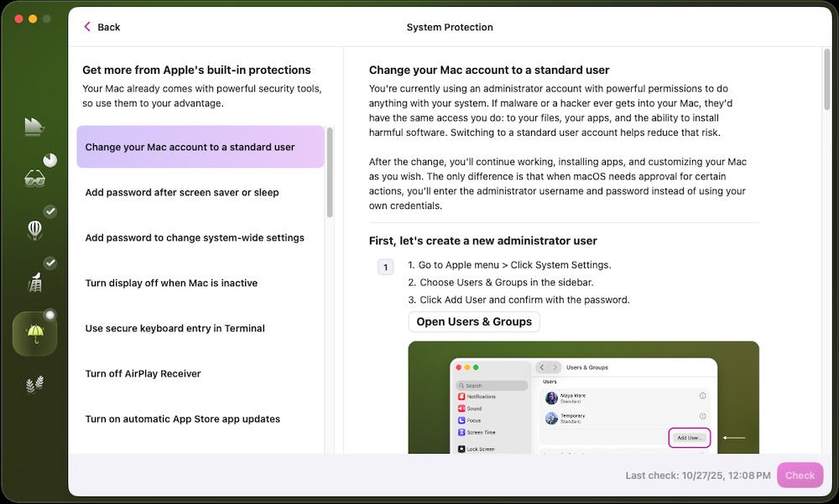Image resolution: width=839 pixels, height=504 pixels.
Task: Click the ladder icon in the sidebar
Action: point(34,283)
